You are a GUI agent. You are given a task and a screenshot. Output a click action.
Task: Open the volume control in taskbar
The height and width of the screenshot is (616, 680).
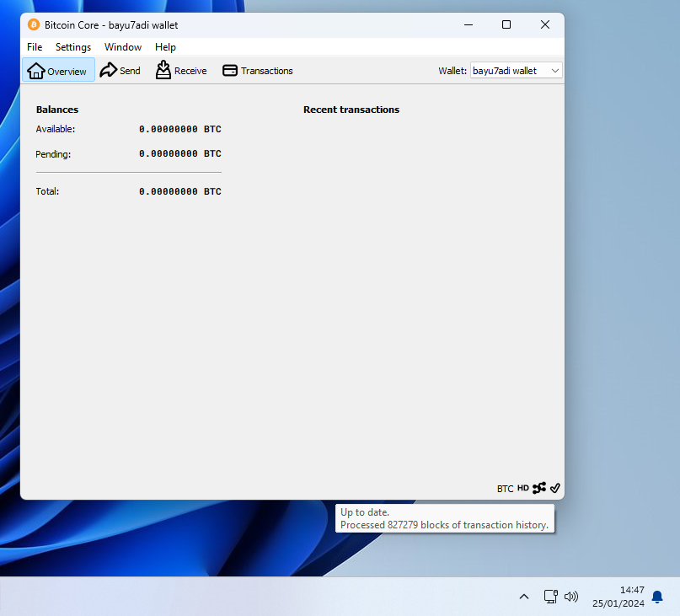click(571, 597)
